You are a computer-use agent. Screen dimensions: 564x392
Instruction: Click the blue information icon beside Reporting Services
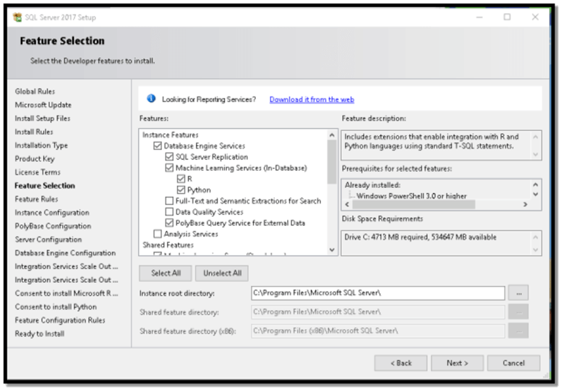point(151,98)
